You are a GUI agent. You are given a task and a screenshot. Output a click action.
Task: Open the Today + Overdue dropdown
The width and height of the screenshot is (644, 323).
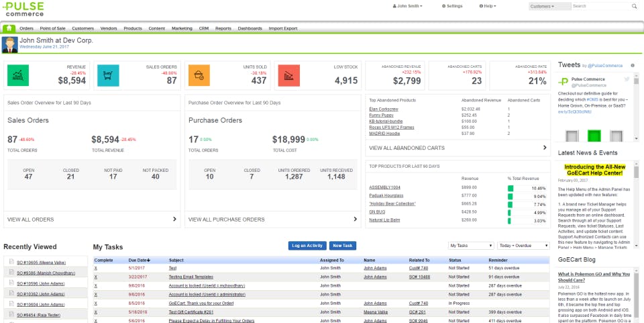523,246
